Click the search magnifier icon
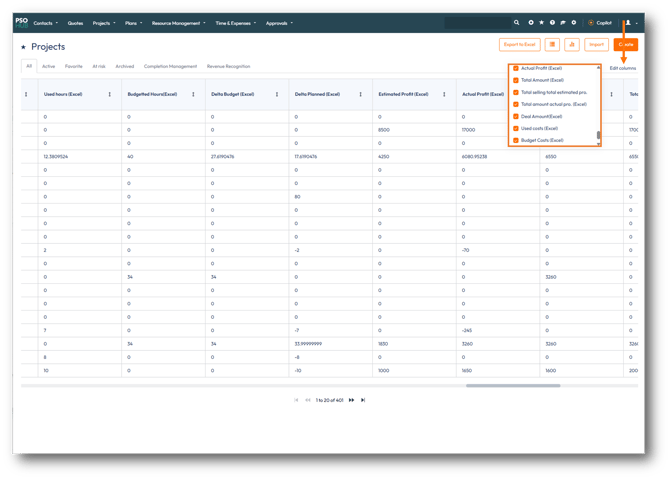 pos(517,23)
